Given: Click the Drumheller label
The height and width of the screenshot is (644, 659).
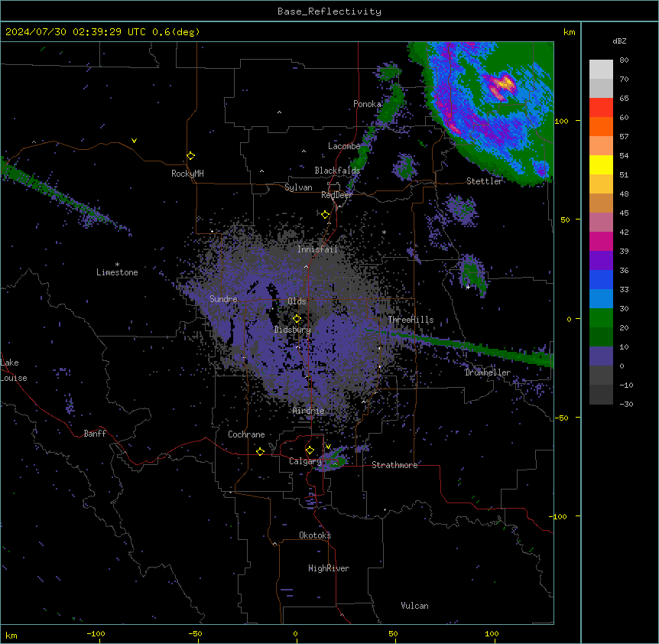Looking at the screenshot, I should tap(488, 372).
